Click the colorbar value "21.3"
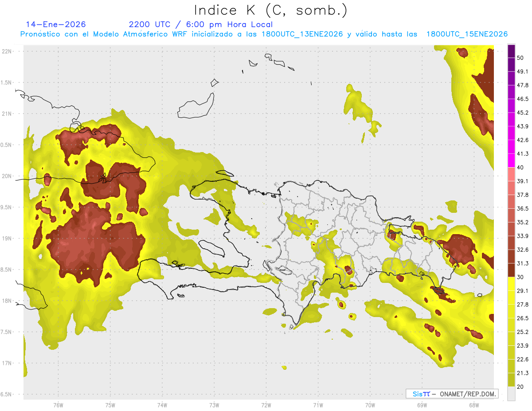Image resolution: width=532 pixels, height=411 pixels. [523, 373]
